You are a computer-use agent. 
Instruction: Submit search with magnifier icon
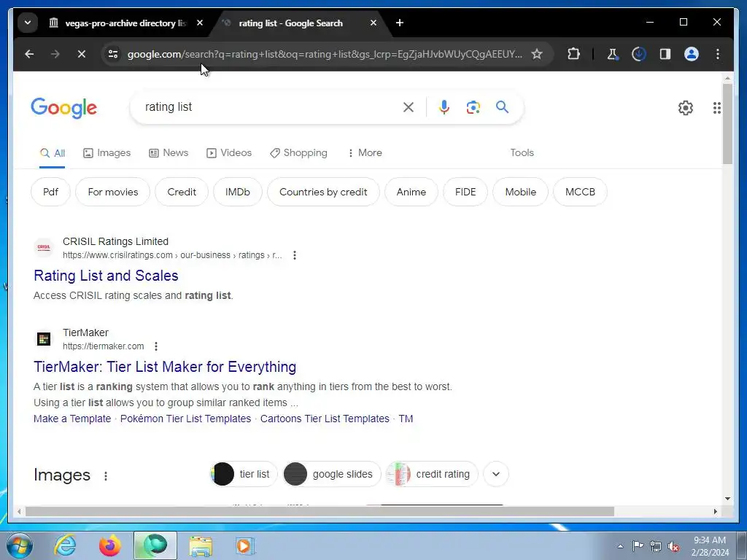[x=502, y=107]
